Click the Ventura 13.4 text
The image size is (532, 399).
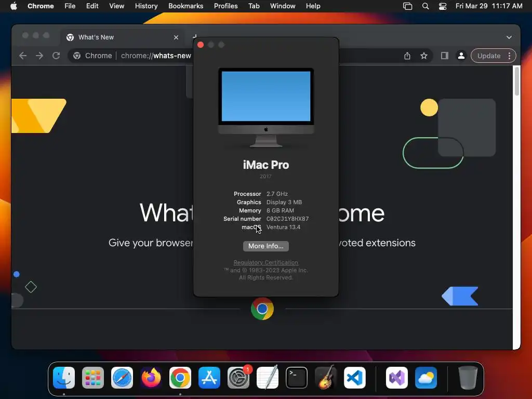pos(283,228)
